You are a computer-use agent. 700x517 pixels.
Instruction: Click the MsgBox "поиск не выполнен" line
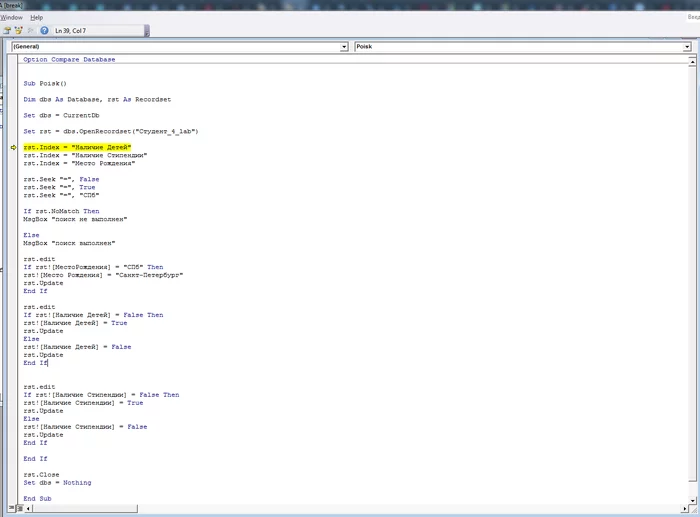pyautogui.click(x=75, y=219)
